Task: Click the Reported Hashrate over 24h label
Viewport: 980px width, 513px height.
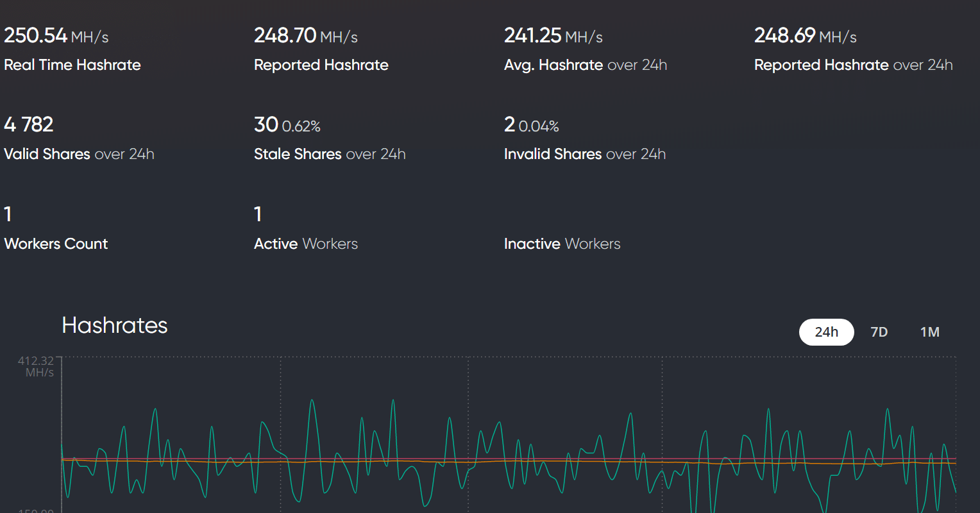Action: click(854, 65)
